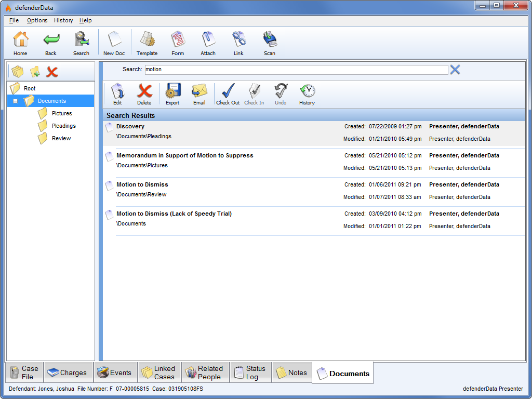Click modified date 01/07/2011 08:33 am

[x=395, y=197]
